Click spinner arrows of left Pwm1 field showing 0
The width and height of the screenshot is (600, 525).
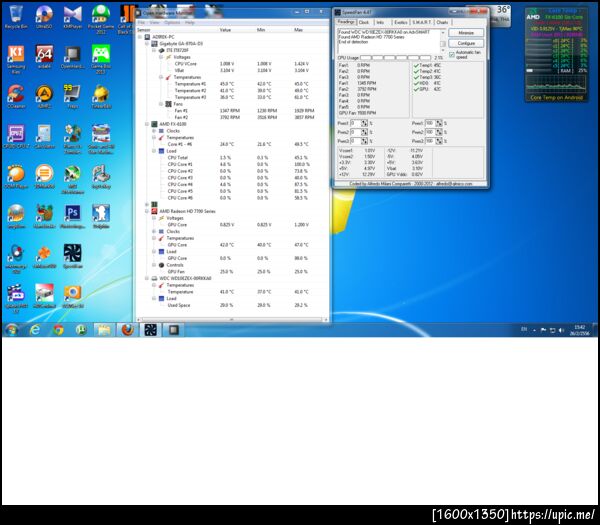pos(364,124)
